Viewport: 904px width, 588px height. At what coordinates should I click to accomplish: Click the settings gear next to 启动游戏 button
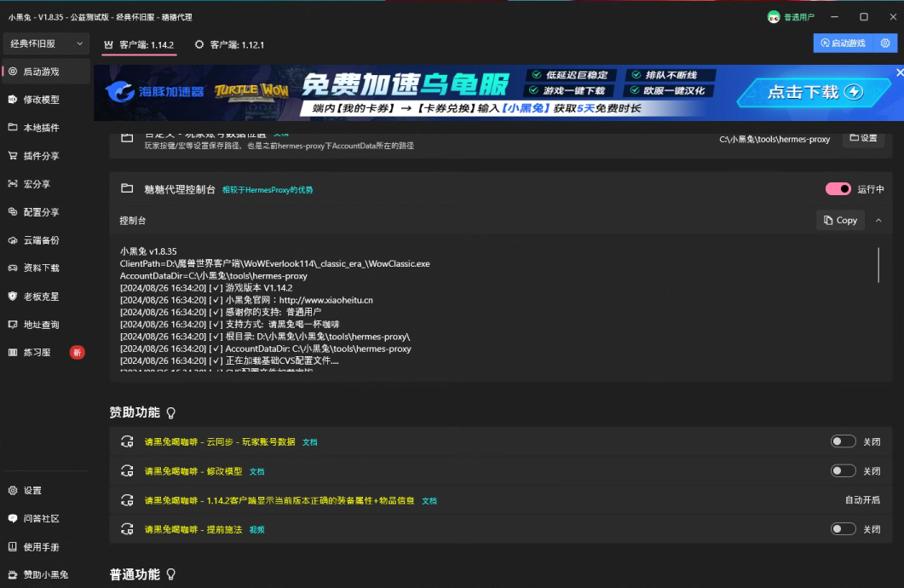point(885,43)
